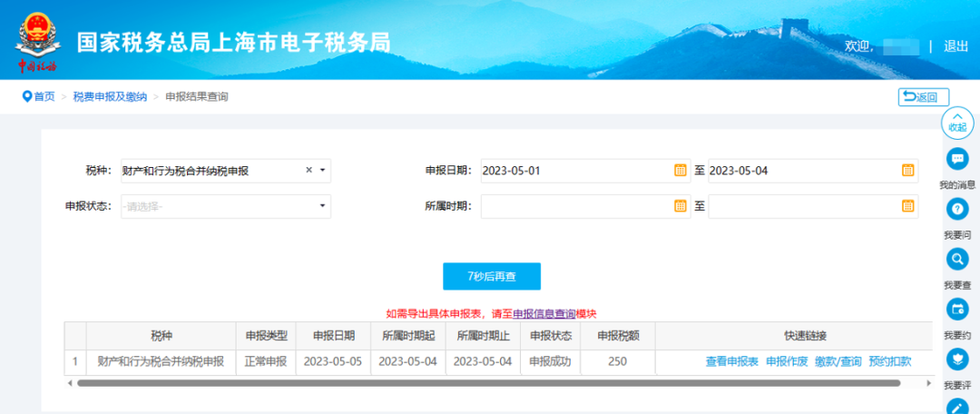This screenshot has height=414, width=980.
Task: Click the 我的消息 chat icon in sidebar
Action: 957,160
